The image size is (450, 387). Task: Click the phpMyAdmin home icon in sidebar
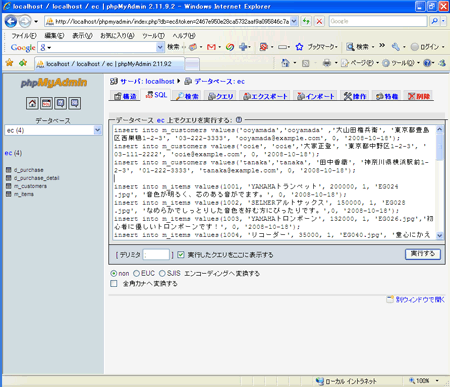pos(32,103)
